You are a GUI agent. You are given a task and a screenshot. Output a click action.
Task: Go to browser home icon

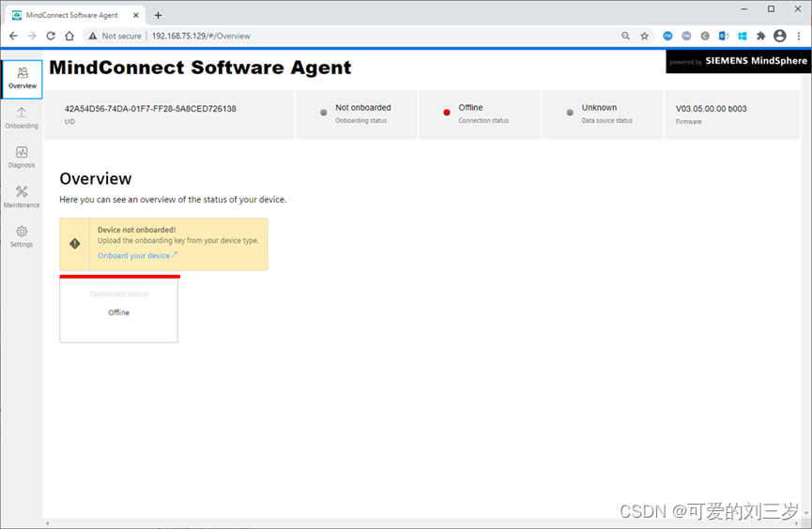coord(69,36)
